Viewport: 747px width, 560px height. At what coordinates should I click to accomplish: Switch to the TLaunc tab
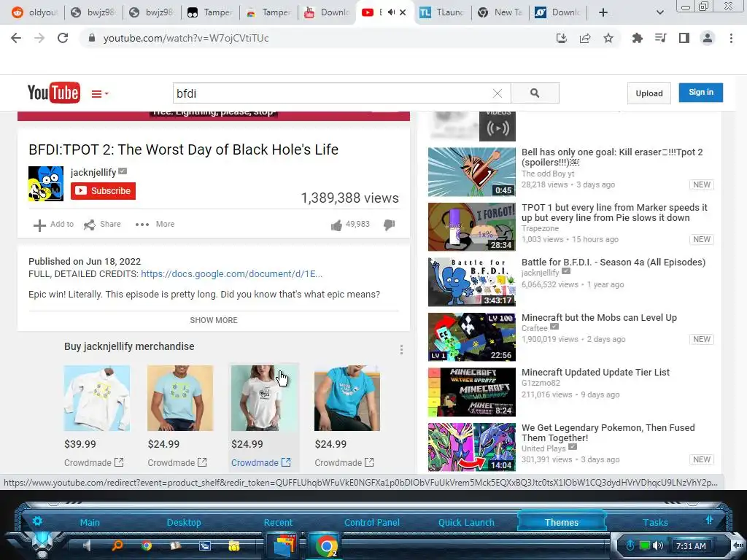pyautogui.click(x=441, y=12)
